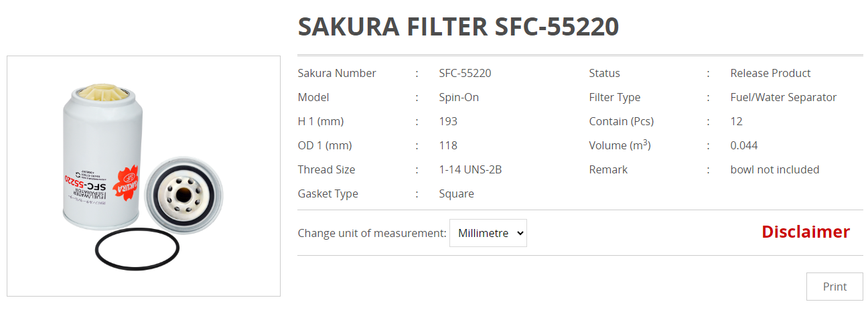
Task: Click the SFC-55220 filter product image
Action: 143,176
